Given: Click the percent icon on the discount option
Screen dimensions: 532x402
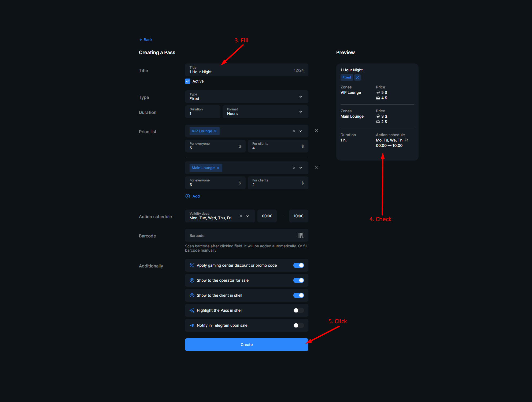Looking at the screenshot, I should click(x=192, y=265).
